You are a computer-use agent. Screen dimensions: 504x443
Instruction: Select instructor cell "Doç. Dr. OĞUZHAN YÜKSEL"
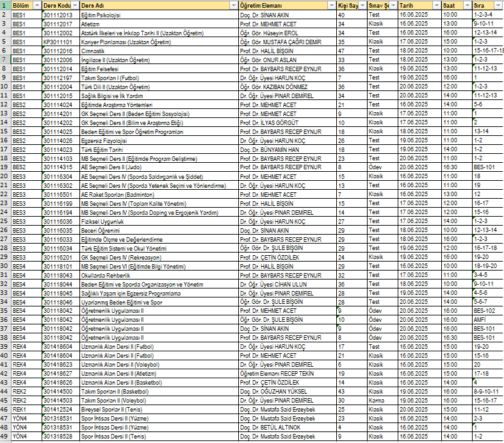pos(288,392)
